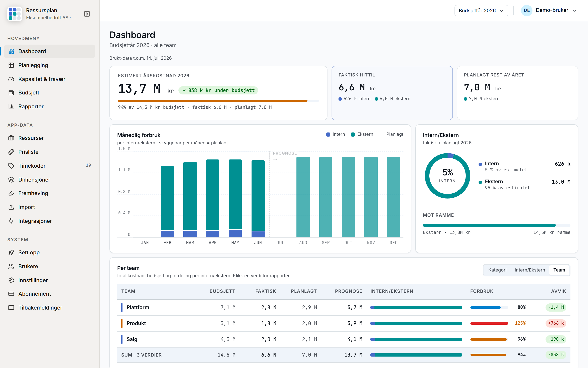Open the Faktisk hittil card
The height and width of the screenshot is (368, 588).
(x=392, y=93)
